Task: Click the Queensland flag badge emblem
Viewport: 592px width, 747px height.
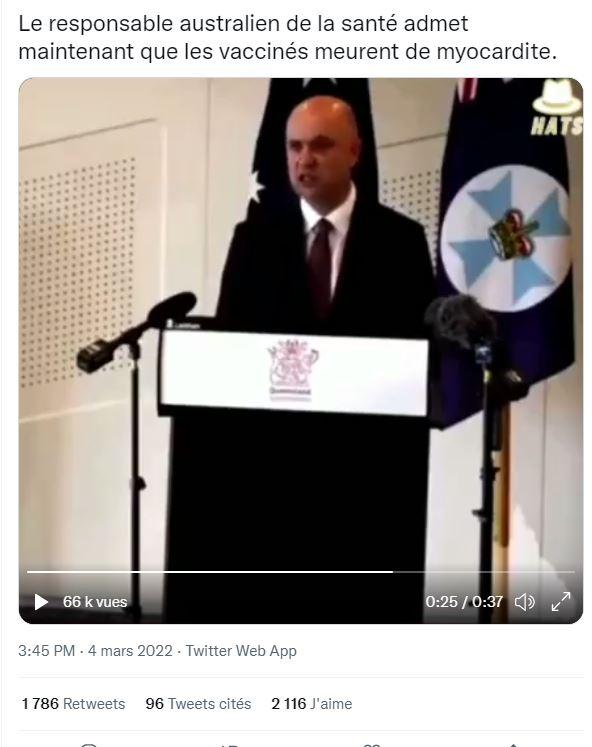Action: (507, 237)
